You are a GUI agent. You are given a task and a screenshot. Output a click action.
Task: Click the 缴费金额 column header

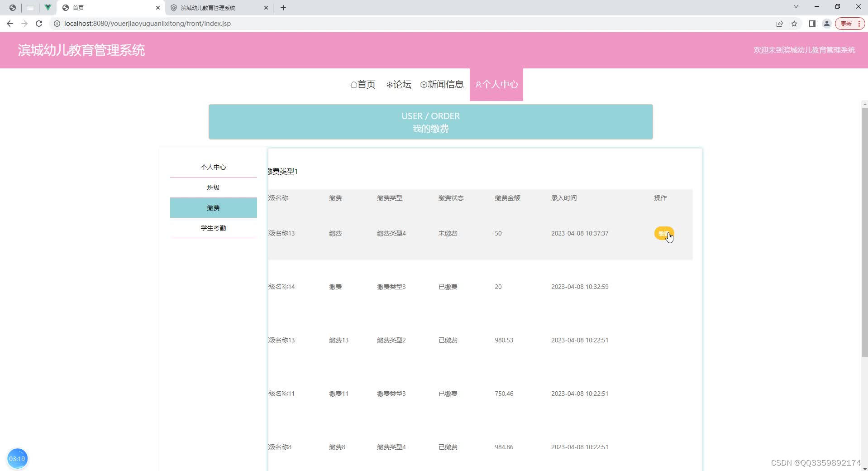click(507, 198)
